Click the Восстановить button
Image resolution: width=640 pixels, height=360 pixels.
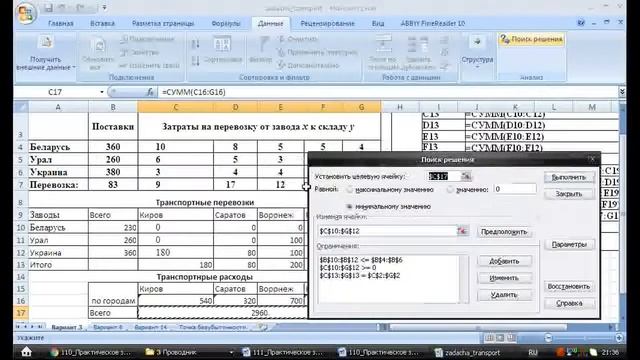[569, 287]
